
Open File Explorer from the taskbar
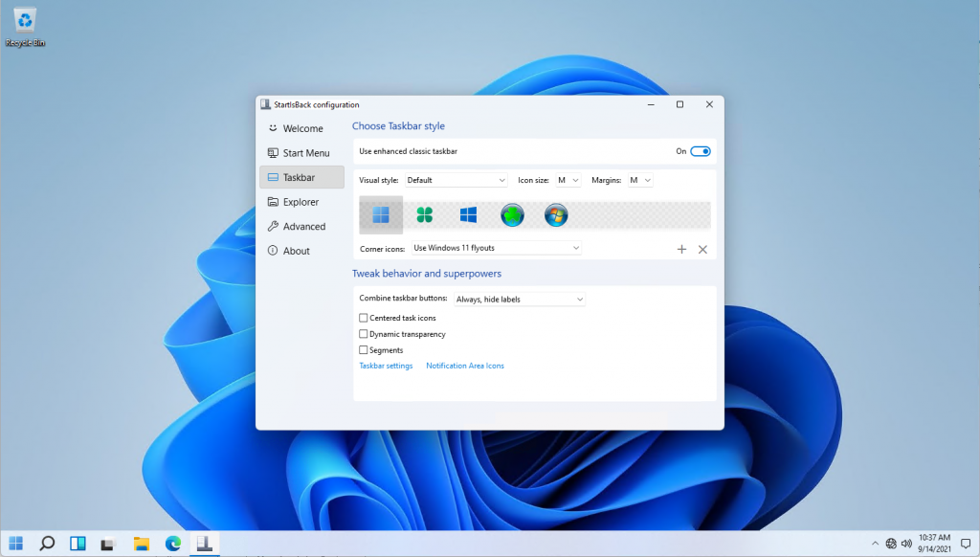point(142,544)
